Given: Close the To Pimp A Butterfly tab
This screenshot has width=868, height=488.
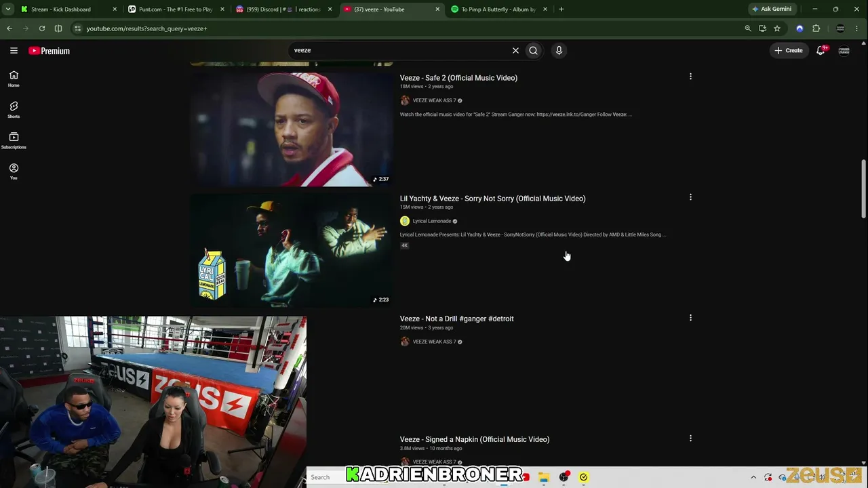Looking at the screenshot, I should pos(545,9).
